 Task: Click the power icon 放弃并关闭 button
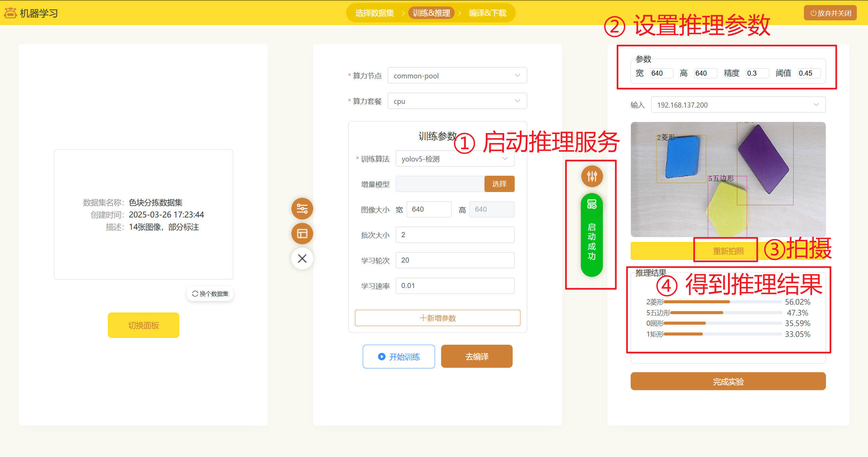830,13
